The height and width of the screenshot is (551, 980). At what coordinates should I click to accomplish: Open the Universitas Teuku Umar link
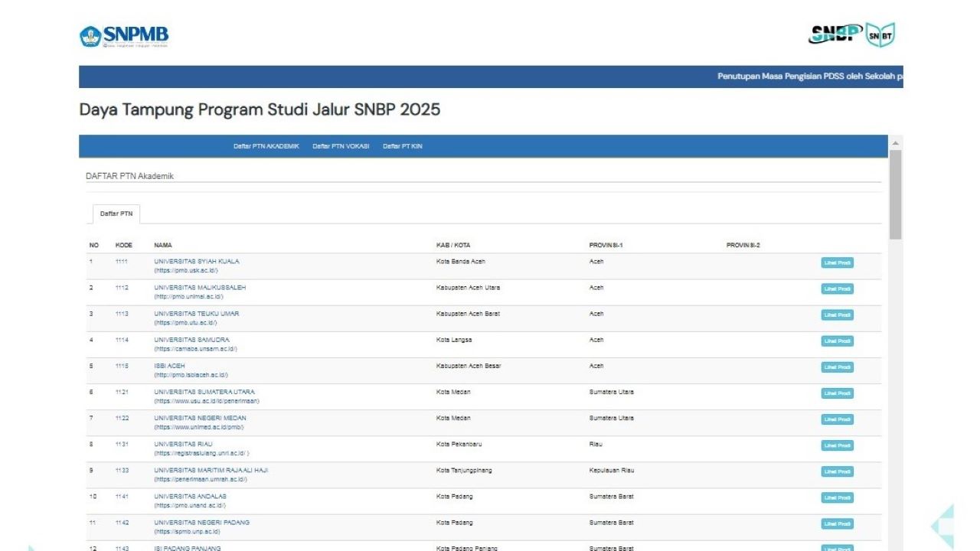coord(195,314)
